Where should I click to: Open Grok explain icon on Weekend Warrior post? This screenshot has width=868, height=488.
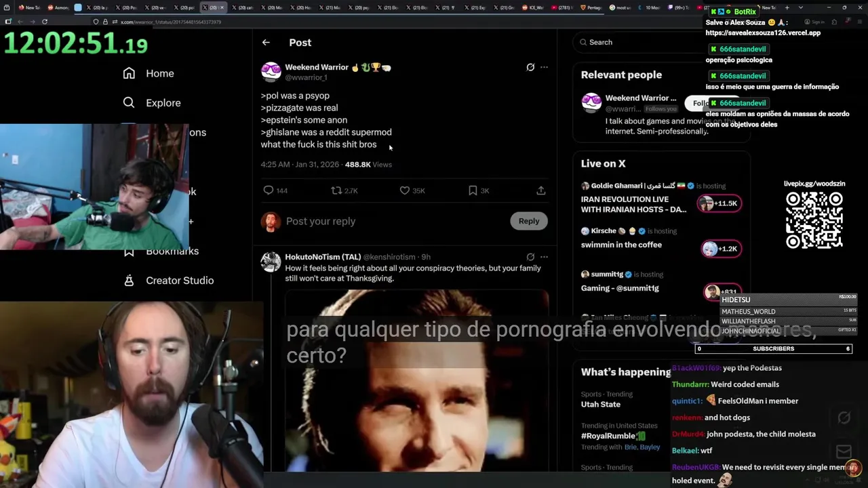[x=530, y=67]
